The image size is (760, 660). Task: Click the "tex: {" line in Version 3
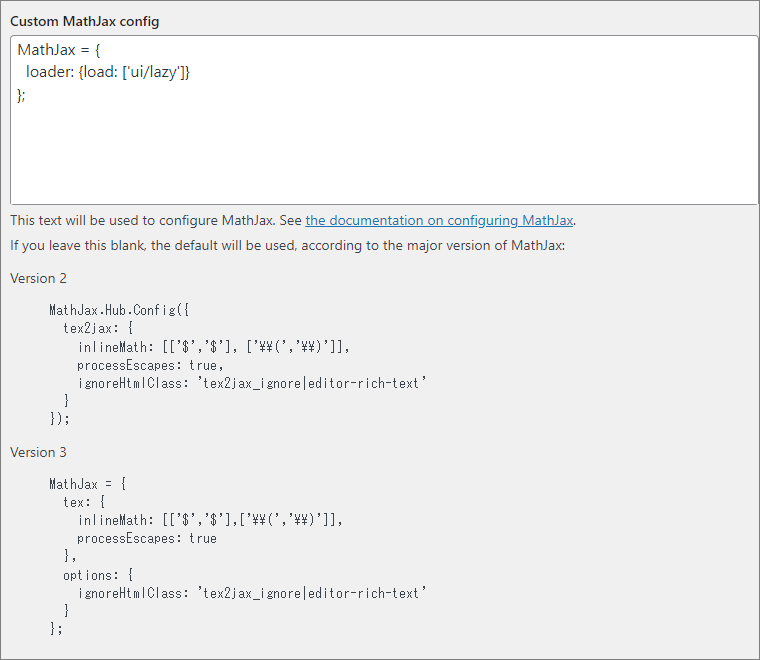(x=84, y=502)
